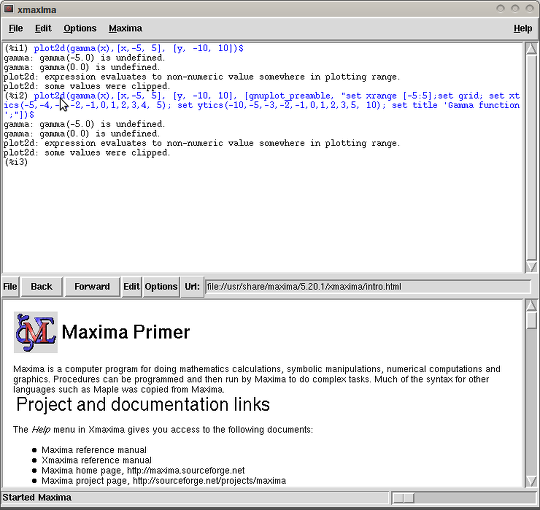540x510 pixels.
Task: Click 'Xmaxima reference manual' list item
Action: click(x=96, y=460)
